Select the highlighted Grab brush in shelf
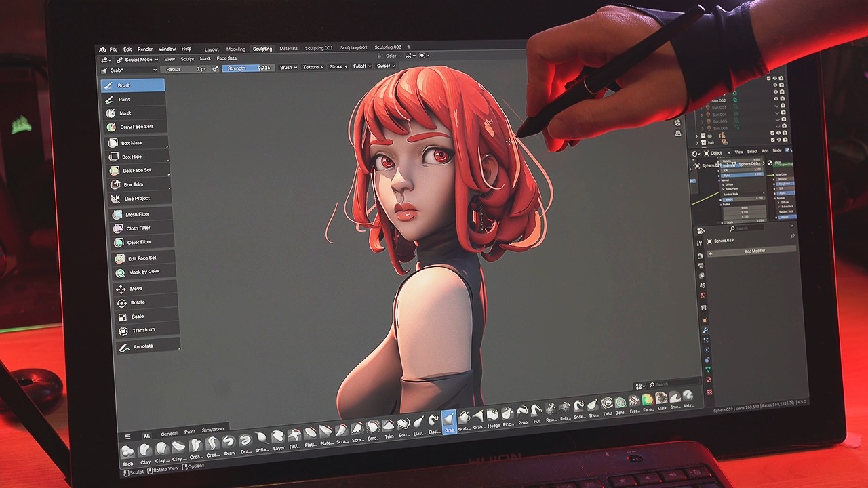This screenshot has height=488, width=868. coord(449,422)
